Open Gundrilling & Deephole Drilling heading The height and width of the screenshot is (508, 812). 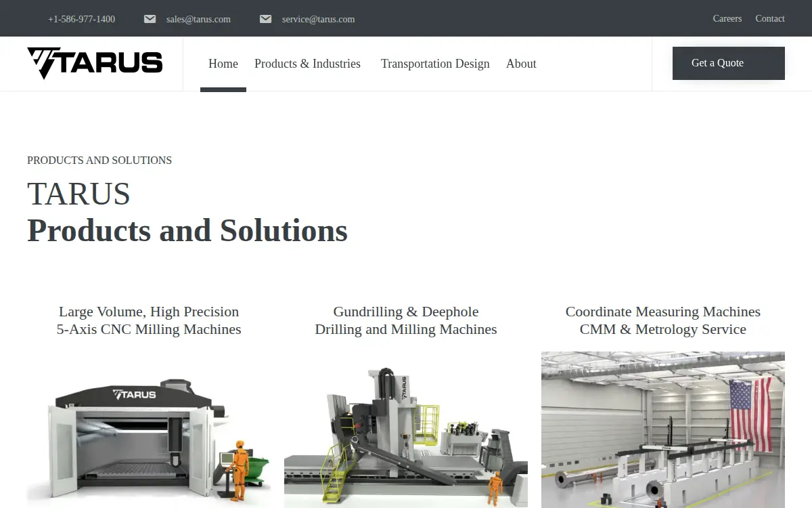coord(406,320)
